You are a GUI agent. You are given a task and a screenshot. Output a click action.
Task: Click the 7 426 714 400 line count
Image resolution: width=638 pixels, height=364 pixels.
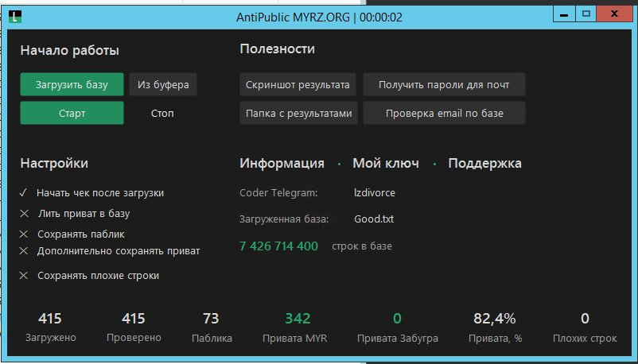click(x=278, y=246)
